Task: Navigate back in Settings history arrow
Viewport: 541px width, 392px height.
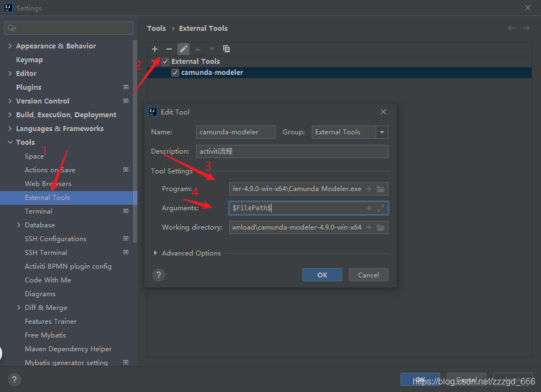Action: click(x=511, y=28)
